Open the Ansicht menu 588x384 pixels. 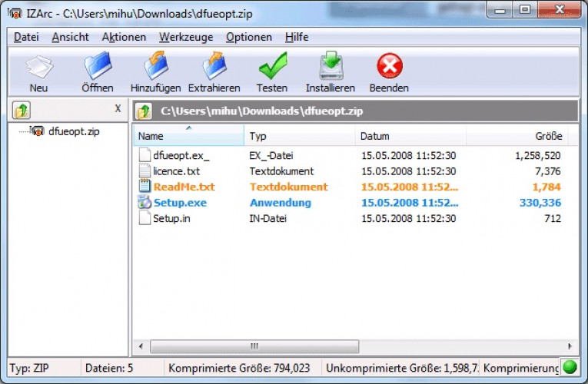point(70,37)
